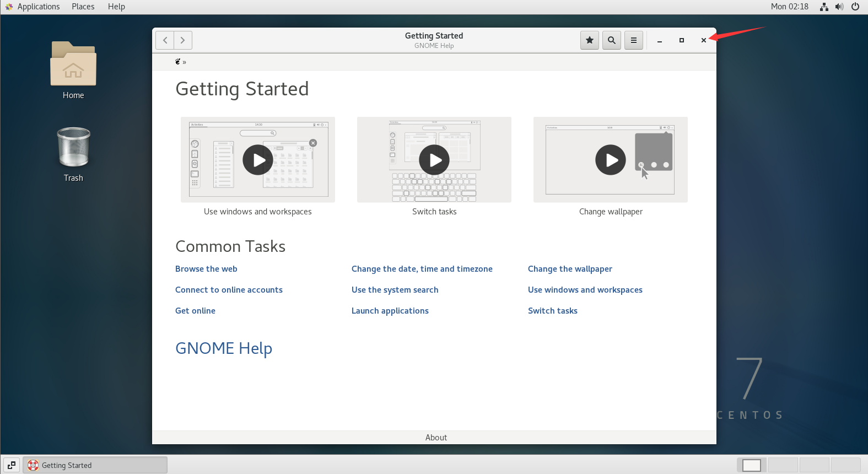The height and width of the screenshot is (474, 868).
Task: Select Getting Started in the taskbar
Action: (95, 465)
